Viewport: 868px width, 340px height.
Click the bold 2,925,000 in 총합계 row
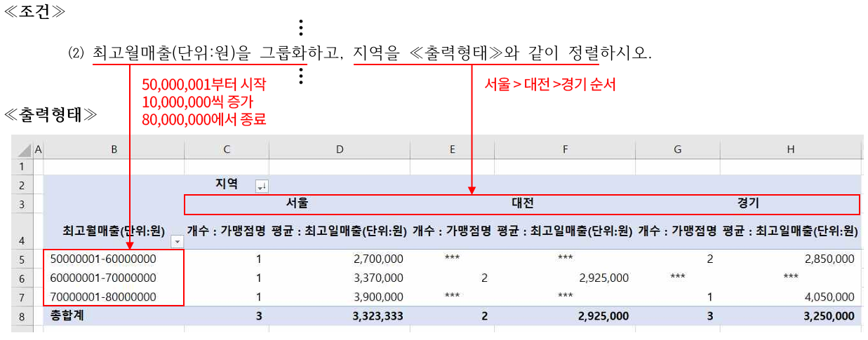point(603,316)
